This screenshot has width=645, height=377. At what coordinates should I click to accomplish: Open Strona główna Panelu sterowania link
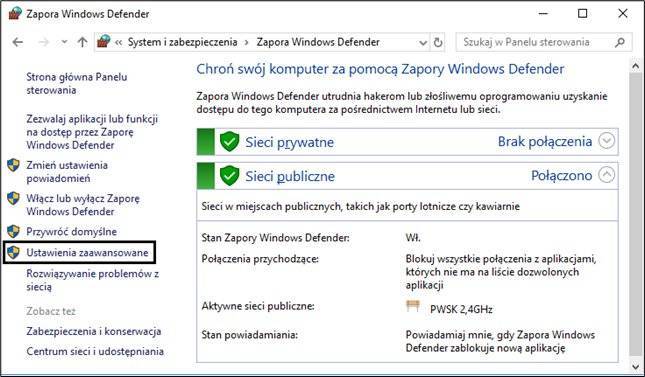[x=77, y=83]
